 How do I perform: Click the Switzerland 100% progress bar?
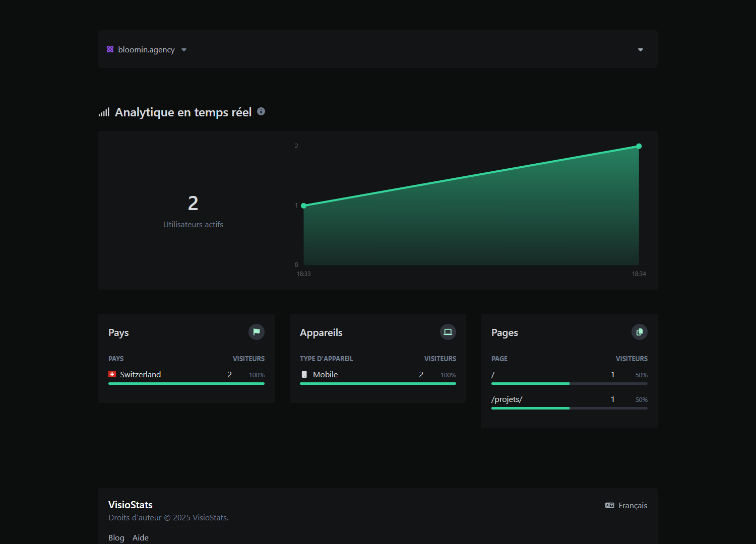(x=186, y=384)
